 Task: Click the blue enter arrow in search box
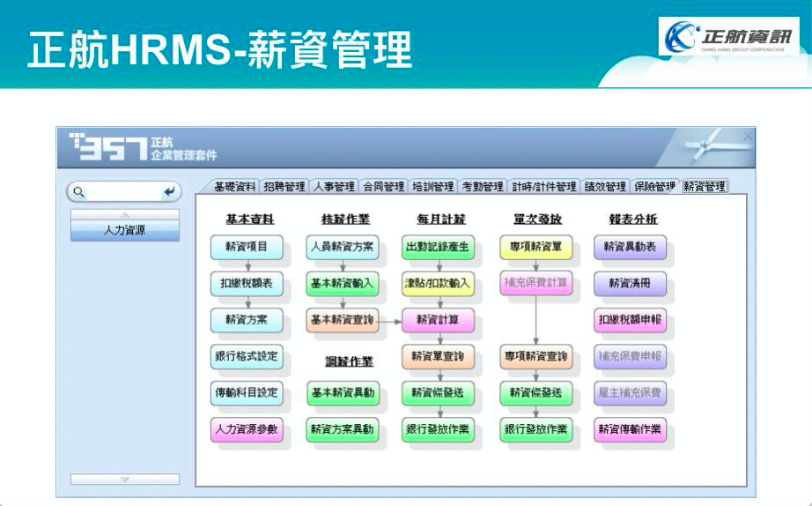pyautogui.click(x=169, y=192)
